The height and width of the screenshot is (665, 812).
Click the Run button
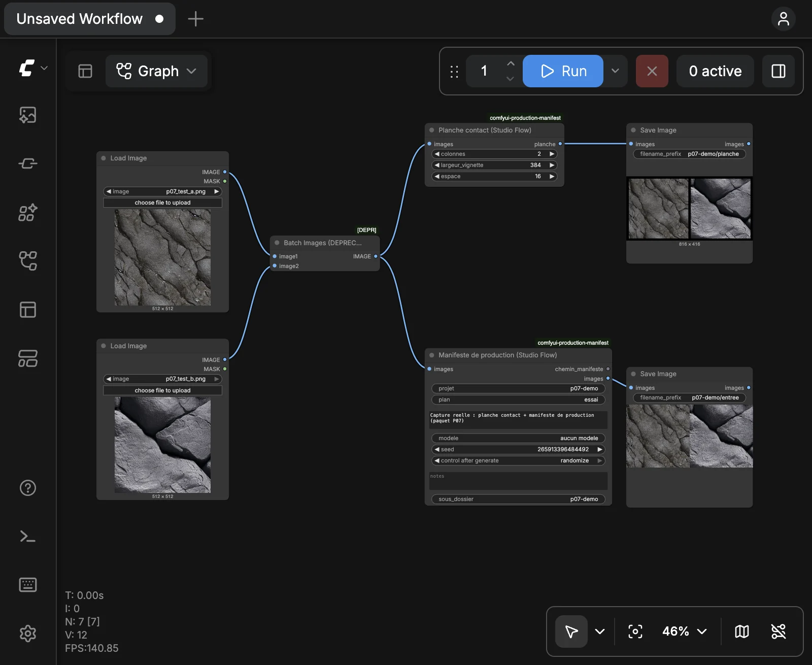pyautogui.click(x=563, y=71)
